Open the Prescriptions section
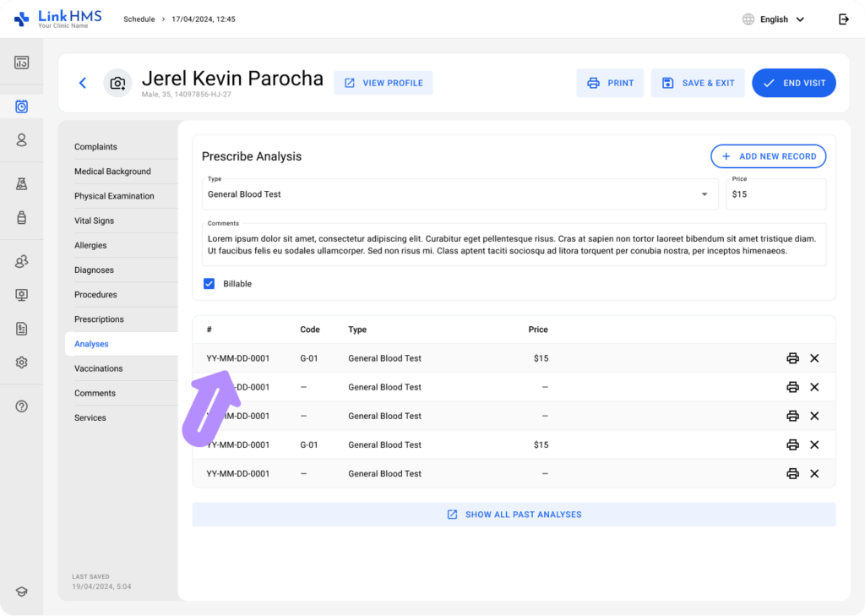865x616 pixels. pos(99,319)
